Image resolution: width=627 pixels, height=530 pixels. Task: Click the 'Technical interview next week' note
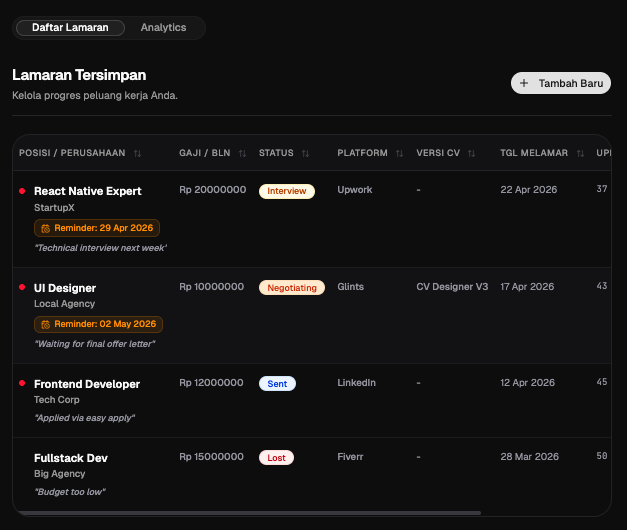pyautogui.click(x=101, y=248)
